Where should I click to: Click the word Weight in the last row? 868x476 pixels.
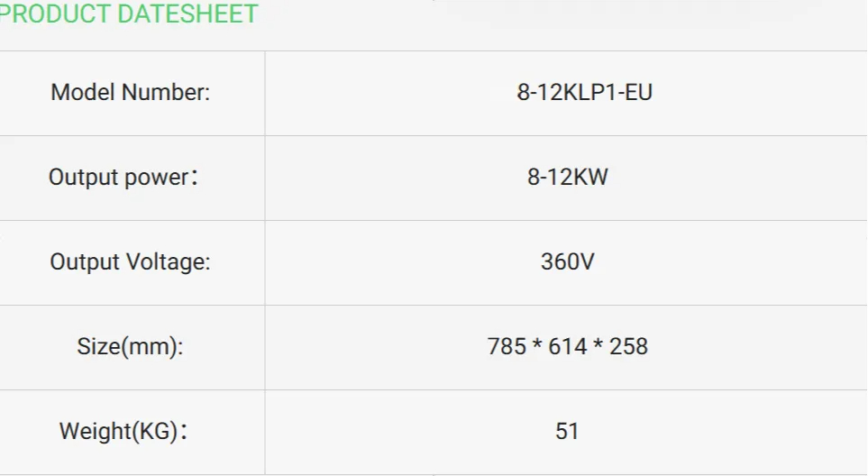(96, 431)
